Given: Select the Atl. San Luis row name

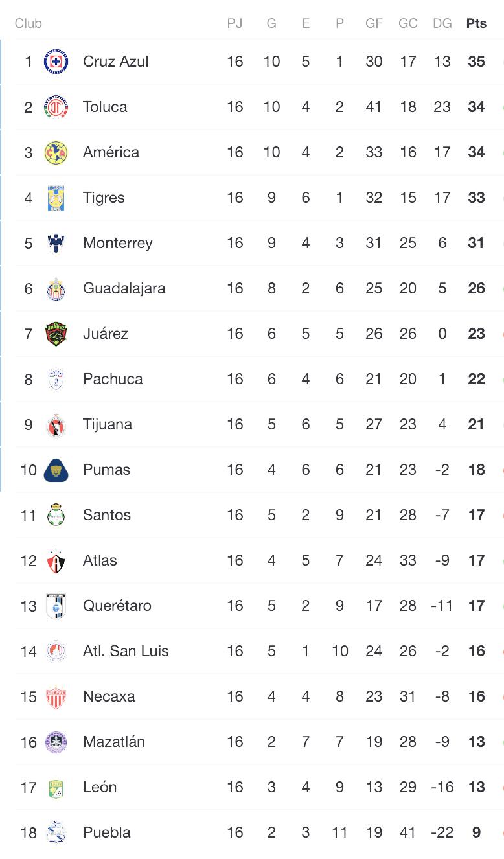Looking at the screenshot, I should 126,651.
